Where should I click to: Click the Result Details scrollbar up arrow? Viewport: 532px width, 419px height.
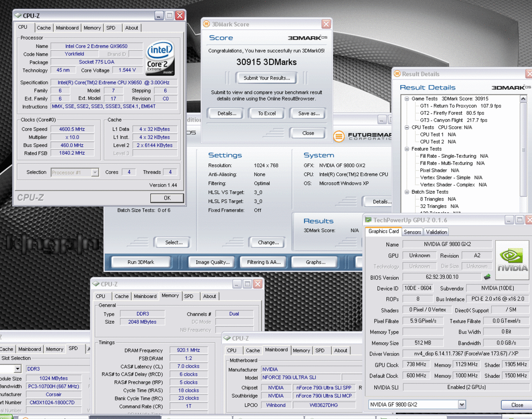tap(523, 99)
